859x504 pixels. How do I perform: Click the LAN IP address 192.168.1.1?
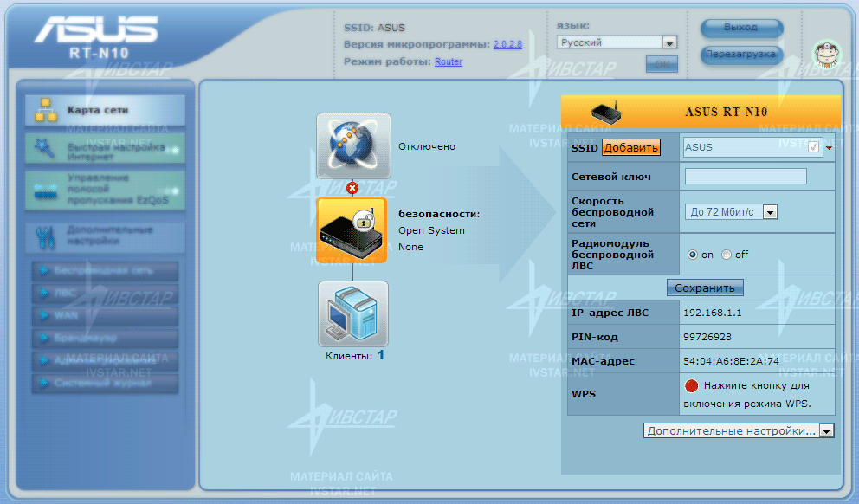click(712, 313)
